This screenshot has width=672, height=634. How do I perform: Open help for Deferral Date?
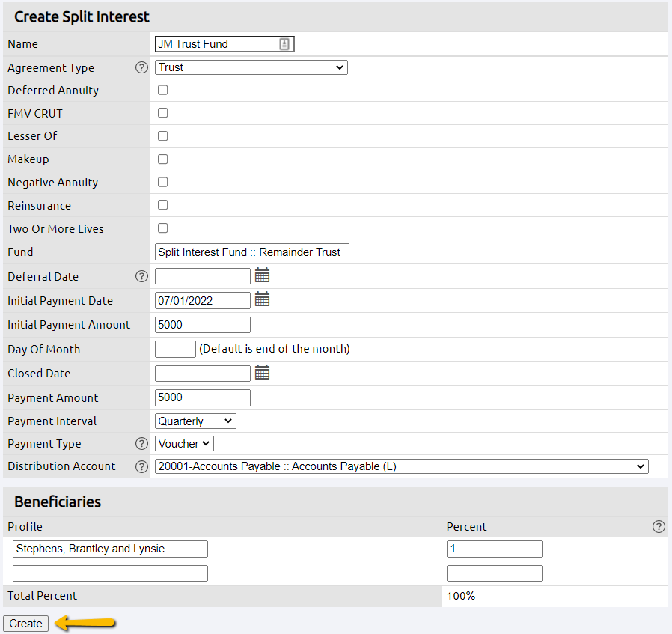click(142, 276)
